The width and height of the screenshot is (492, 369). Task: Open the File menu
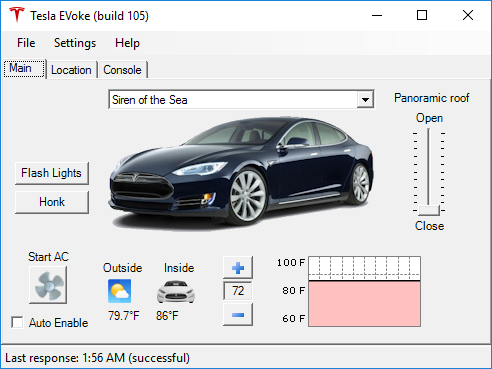tap(26, 43)
